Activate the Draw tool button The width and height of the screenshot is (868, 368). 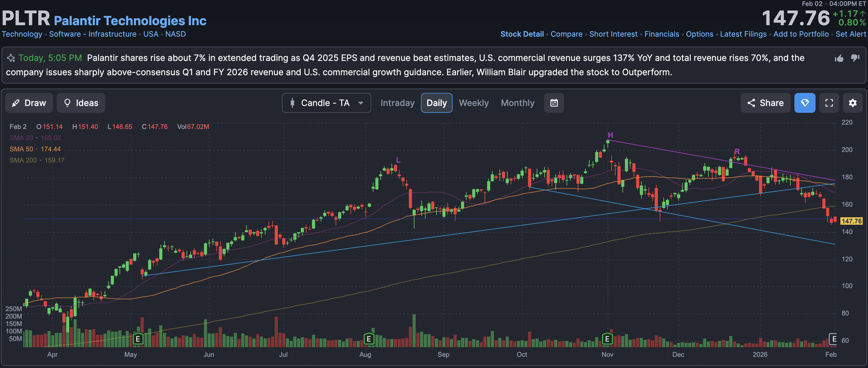click(x=29, y=103)
